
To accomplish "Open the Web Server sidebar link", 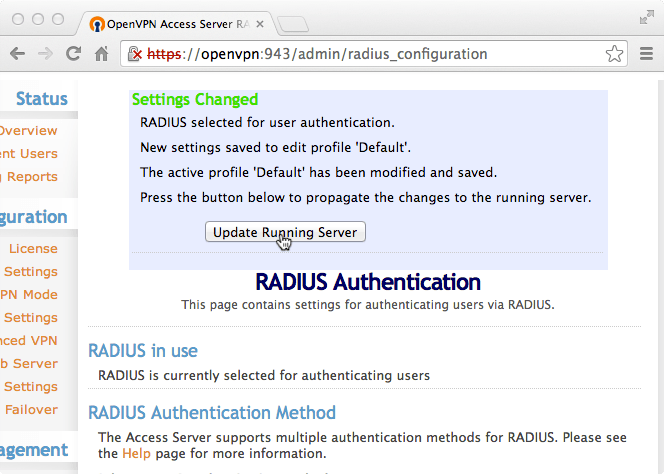I will (28, 363).
